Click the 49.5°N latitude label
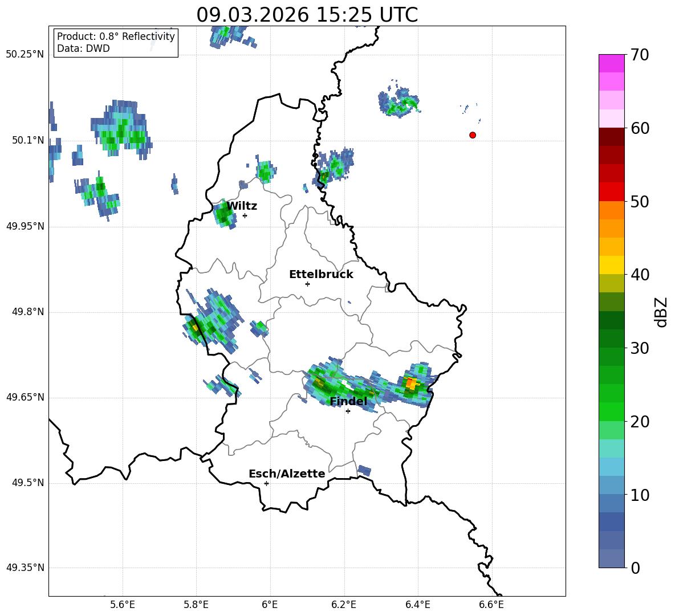 click(x=28, y=483)
